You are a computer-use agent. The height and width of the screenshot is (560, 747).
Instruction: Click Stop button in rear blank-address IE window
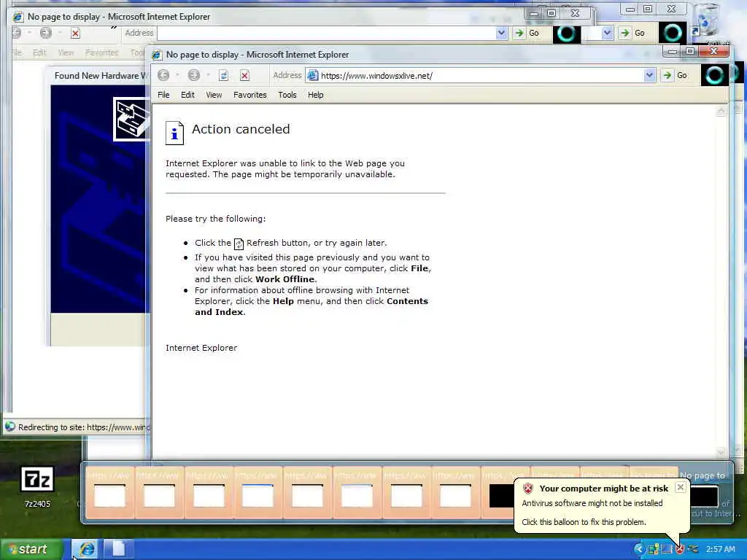coord(75,34)
